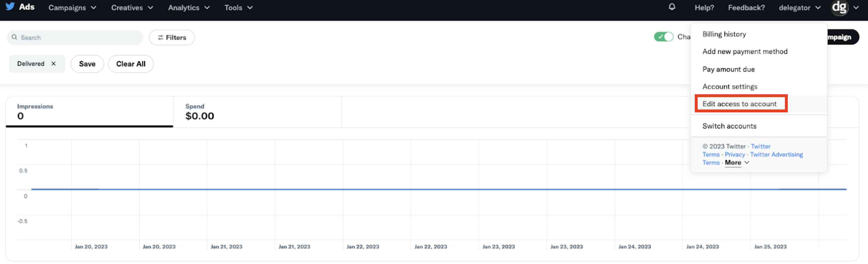The width and height of the screenshot is (868, 264).
Task: Select the Impressions metric tab
Action: 89,112
